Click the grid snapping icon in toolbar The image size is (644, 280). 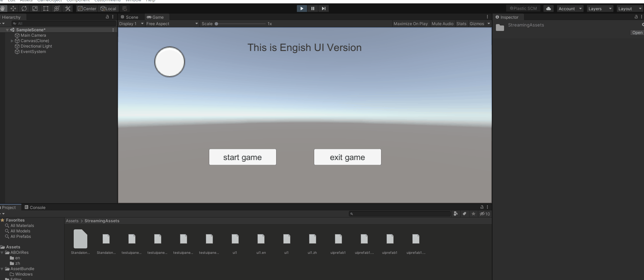(x=125, y=8)
